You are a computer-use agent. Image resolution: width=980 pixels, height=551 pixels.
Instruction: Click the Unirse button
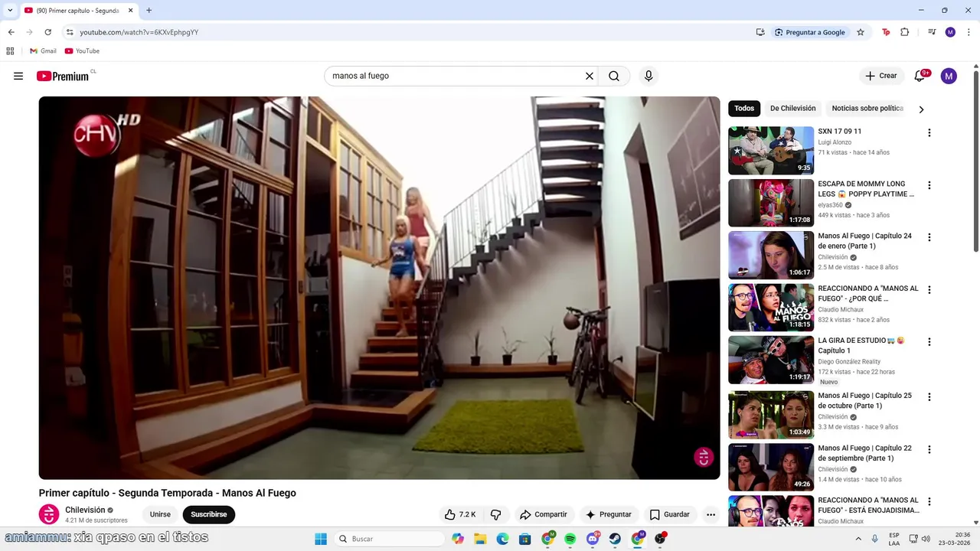(x=160, y=514)
